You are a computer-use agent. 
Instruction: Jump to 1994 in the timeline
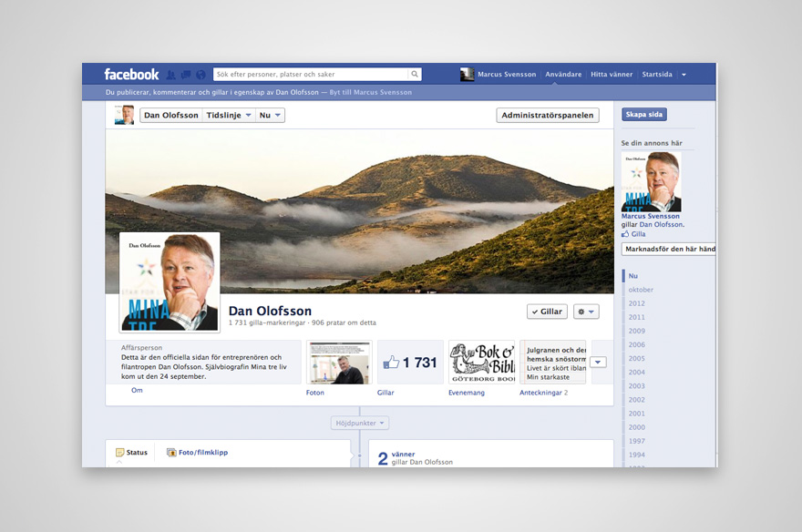(637, 455)
